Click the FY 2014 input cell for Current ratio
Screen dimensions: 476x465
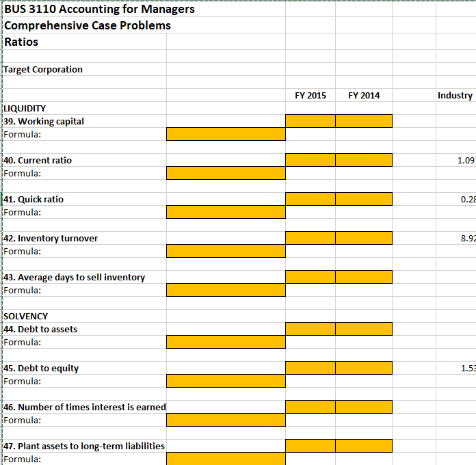tap(364, 160)
